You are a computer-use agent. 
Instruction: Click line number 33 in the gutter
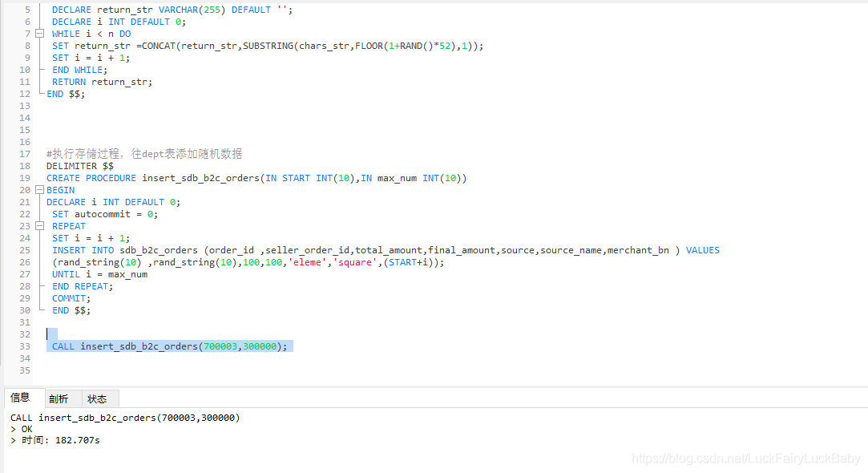tap(24, 346)
